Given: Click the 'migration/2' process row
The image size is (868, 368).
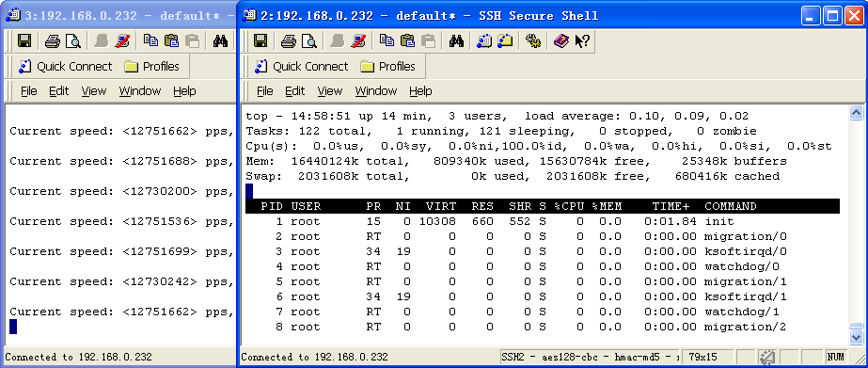Looking at the screenshot, I should pyautogui.click(x=543, y=327).
